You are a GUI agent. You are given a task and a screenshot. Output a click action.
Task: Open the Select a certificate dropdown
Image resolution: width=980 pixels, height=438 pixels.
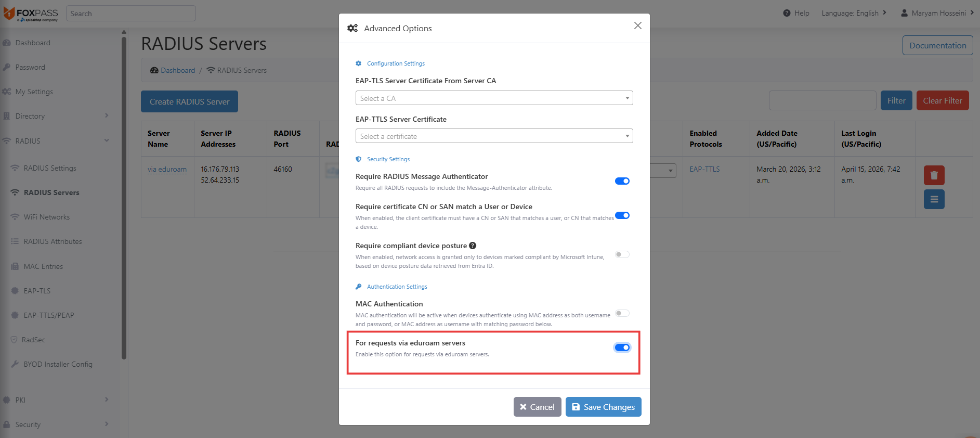pyautogui.click(x=494, y=136)
